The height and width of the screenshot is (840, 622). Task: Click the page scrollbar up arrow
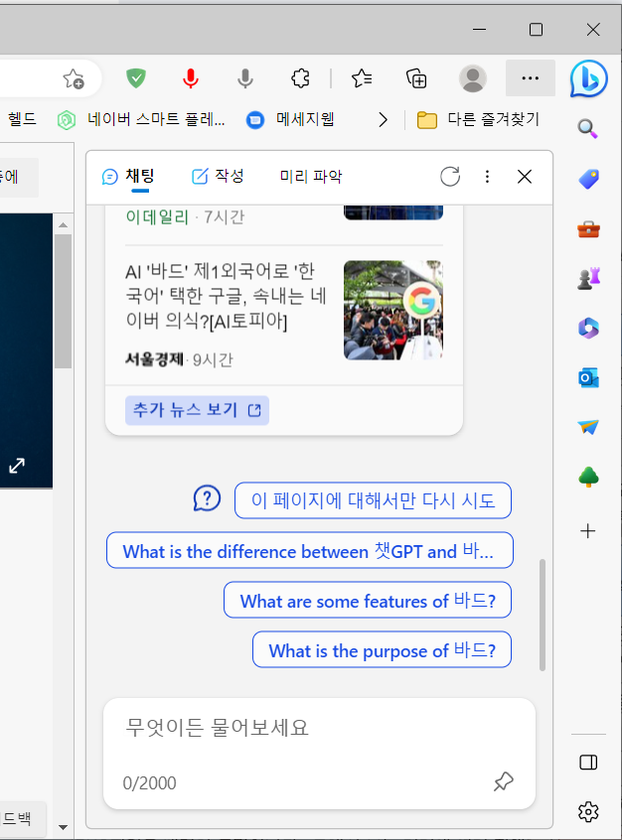coord(64,225)
